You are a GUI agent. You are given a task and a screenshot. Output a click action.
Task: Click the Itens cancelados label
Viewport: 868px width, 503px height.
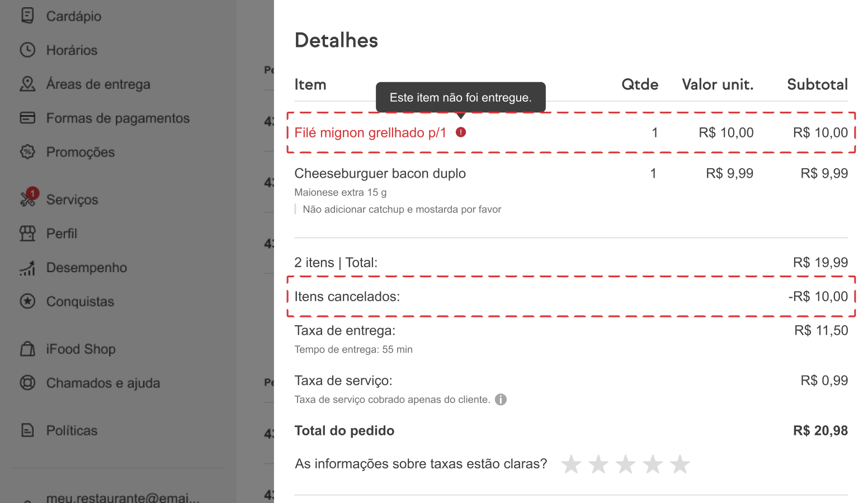[x=347, y=296]
